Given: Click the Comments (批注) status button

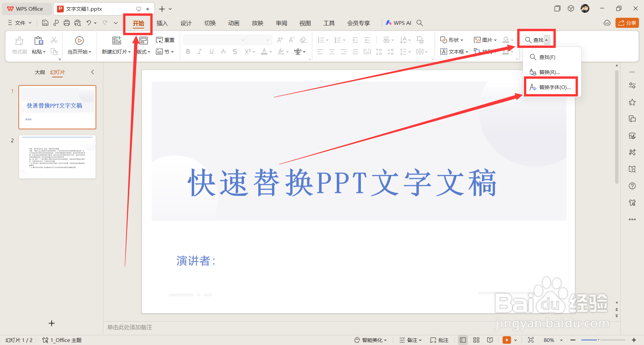Looking at the screenshot, I should click(439, 340).
